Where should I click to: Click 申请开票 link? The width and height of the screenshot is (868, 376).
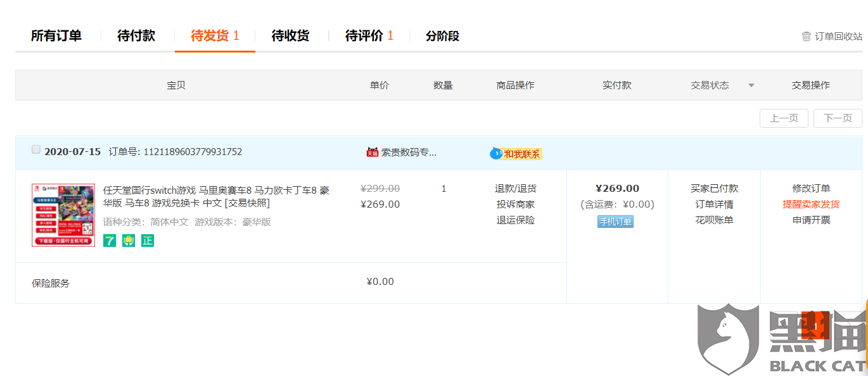[x=811, y=220]
